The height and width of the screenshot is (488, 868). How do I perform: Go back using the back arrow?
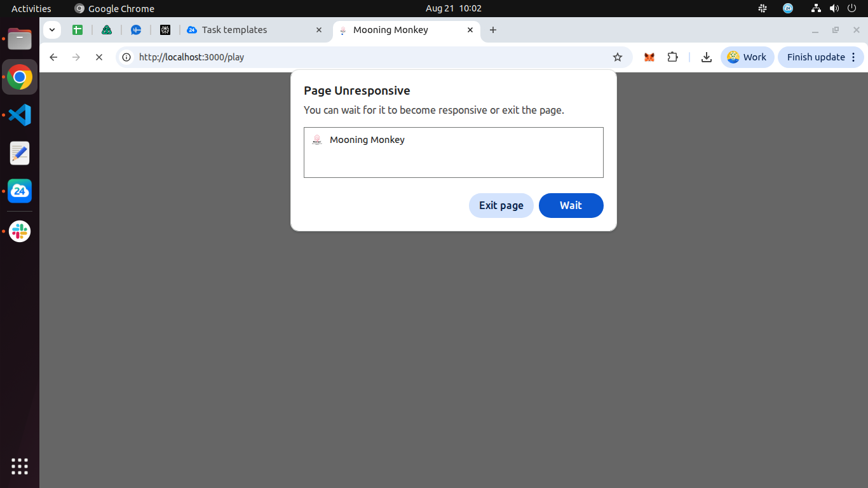[x=53, y=57]
